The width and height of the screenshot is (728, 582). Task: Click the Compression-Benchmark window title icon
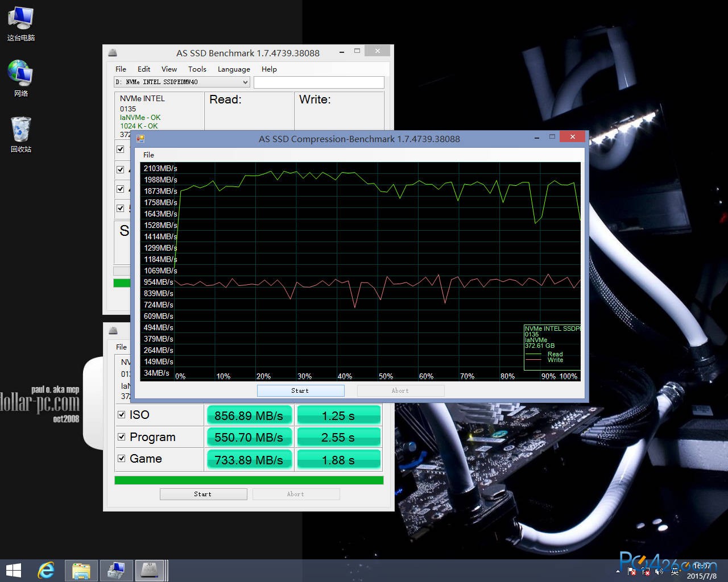(140, 139)
